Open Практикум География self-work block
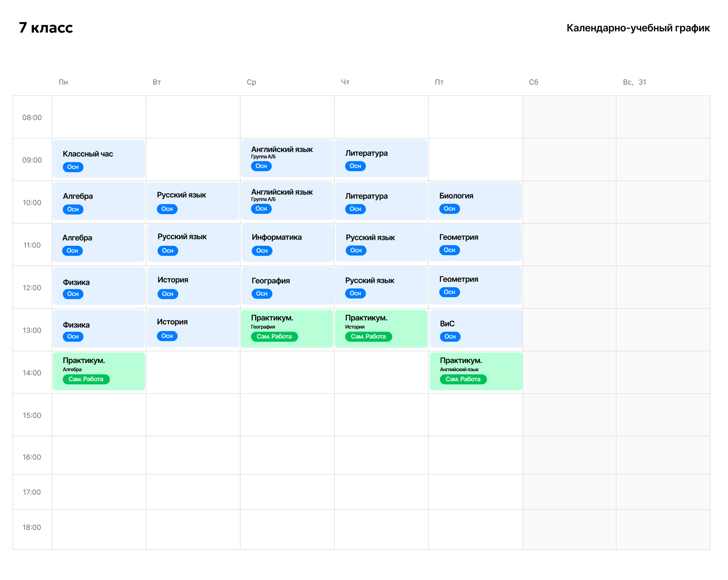This screenshot has width=728, height=580. click(287, 329)
